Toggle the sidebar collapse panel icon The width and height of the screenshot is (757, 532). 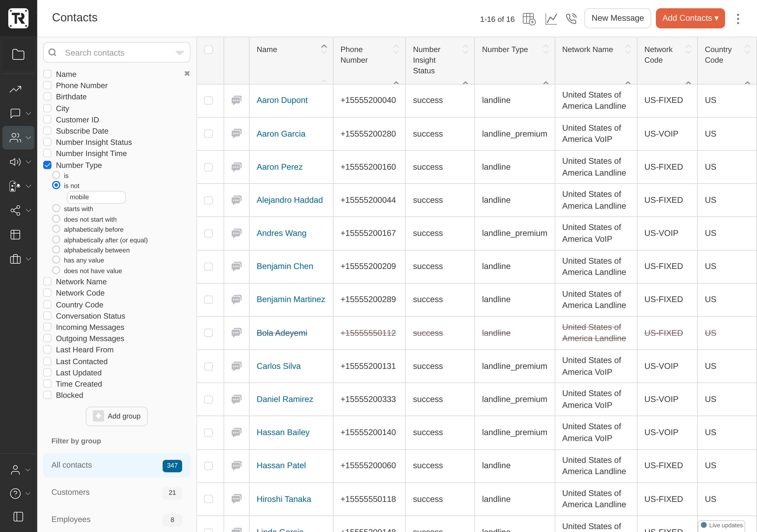[x=18, y=517]
